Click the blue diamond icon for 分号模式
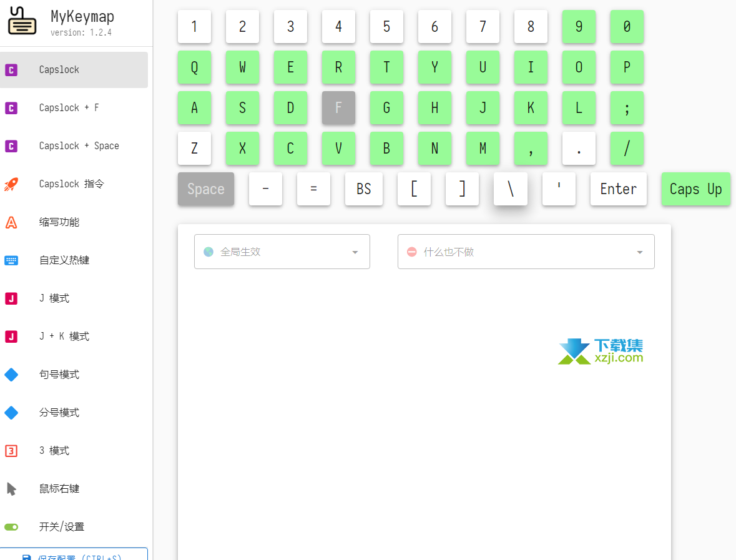736x560 pixels. coord(11,413)
